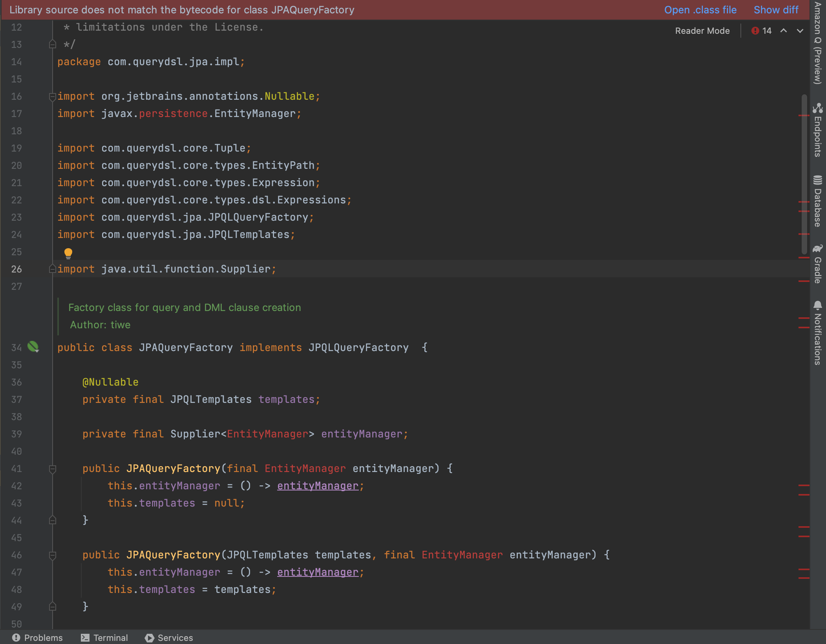The height and width of the screenshot is (644, 826).
Task: Click package name com.querydsl.jpa.impl
Action: pos(173,62)
